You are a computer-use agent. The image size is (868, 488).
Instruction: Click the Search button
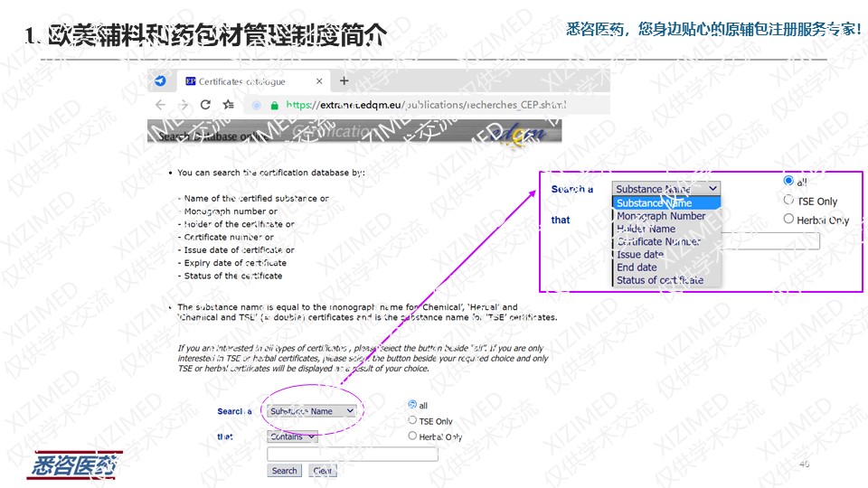[284, 471]
